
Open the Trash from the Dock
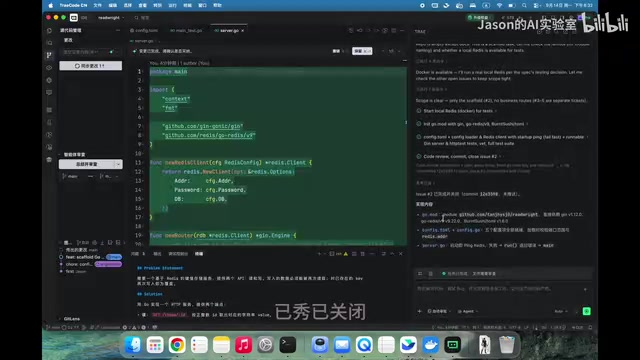click(x=507, y=345)
